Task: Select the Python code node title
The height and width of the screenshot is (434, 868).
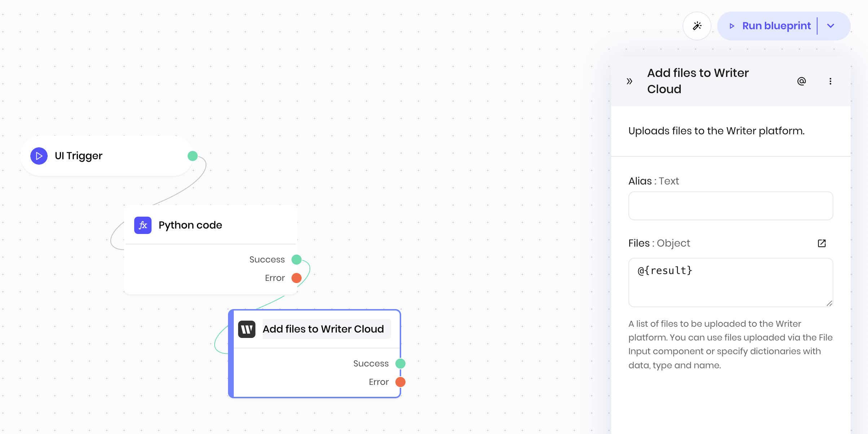Action: pyautogui.click(x=190, y=225)
